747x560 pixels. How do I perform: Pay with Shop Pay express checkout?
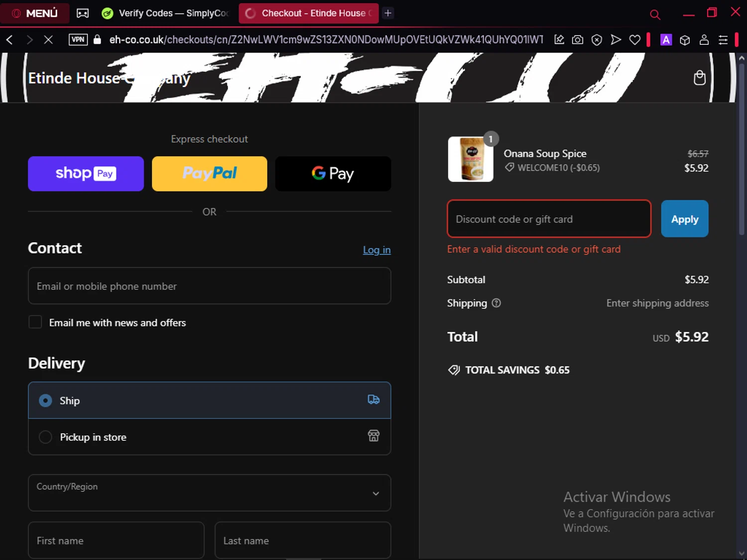86,174
